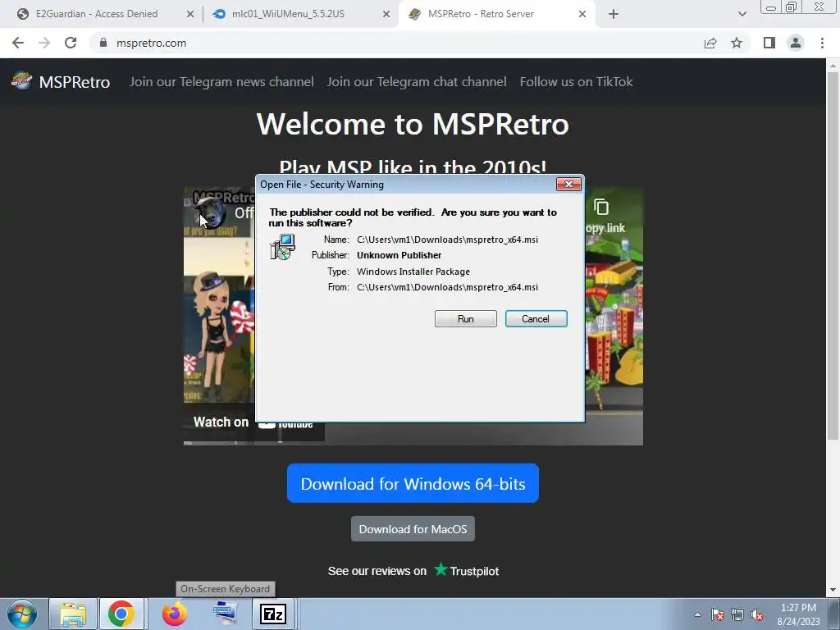
Task: Cancel the Open File Security Warning
Action: pos(536,319)
